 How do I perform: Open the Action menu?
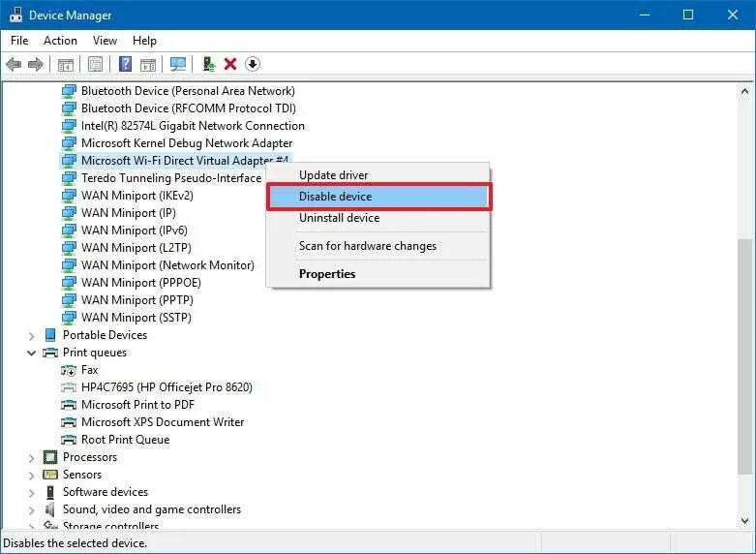tap(60, 41)
